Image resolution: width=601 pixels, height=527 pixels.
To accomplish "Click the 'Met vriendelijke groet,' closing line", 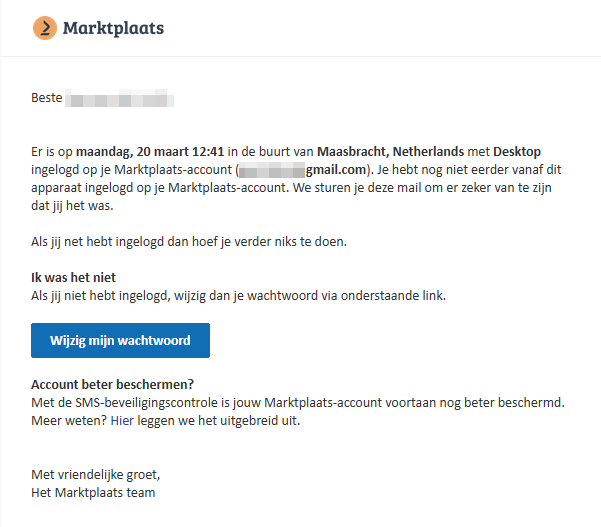I will pos(95,474).
